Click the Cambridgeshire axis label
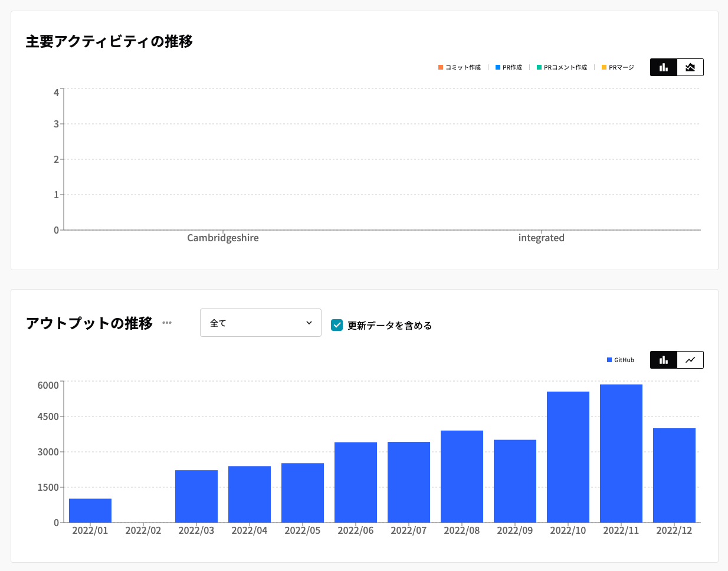The height and width of the screenshot is (571, 728). (223, 238)
